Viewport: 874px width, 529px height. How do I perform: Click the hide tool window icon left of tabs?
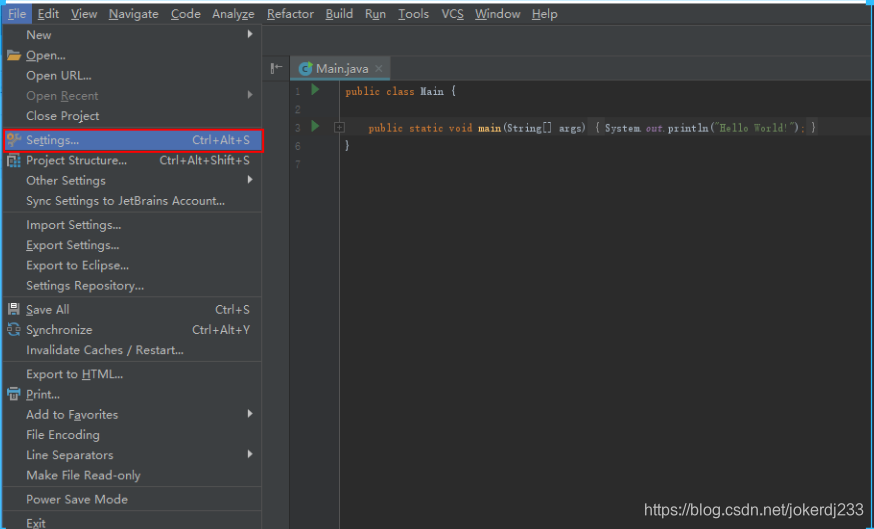[x=276, y=68]
